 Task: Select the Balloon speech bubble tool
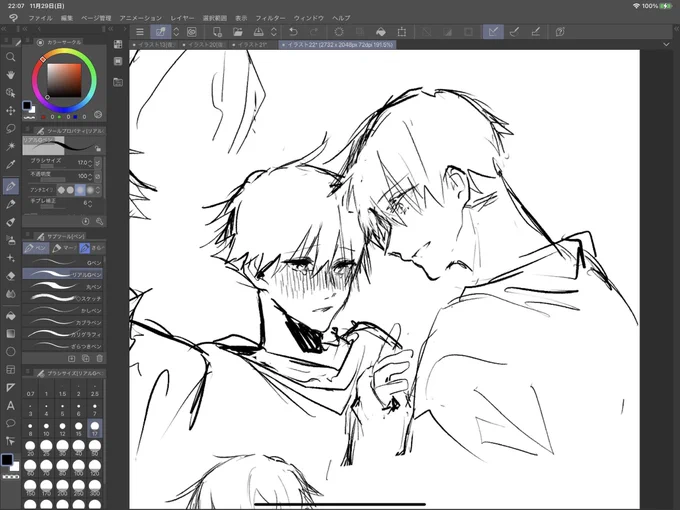tap(11, 423)
